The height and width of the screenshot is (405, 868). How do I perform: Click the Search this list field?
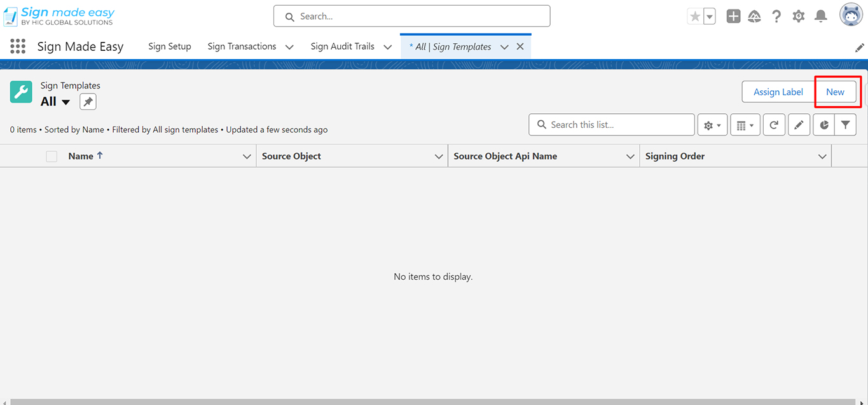pyautogui.click(x=611, y=125)
